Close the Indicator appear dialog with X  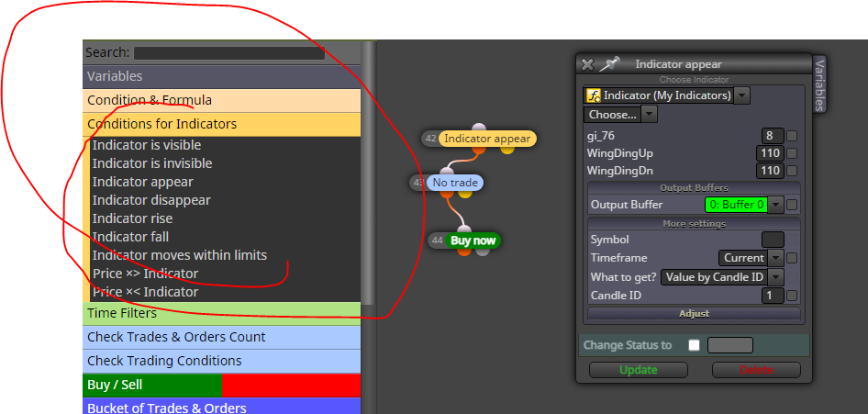[x=587, y=65]
